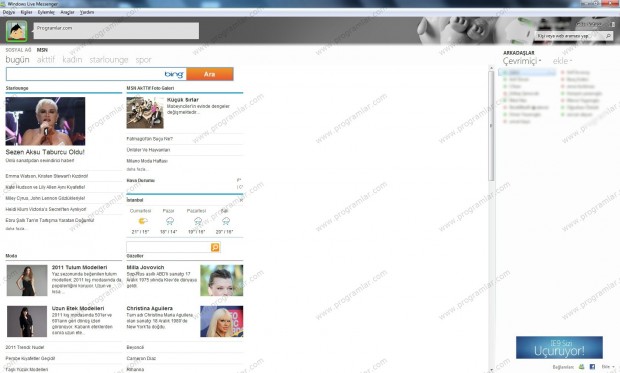Click the Christina Aguilera portrait thumbnail
Viewport: 620px width, 373px height.
tap(221, 321)
